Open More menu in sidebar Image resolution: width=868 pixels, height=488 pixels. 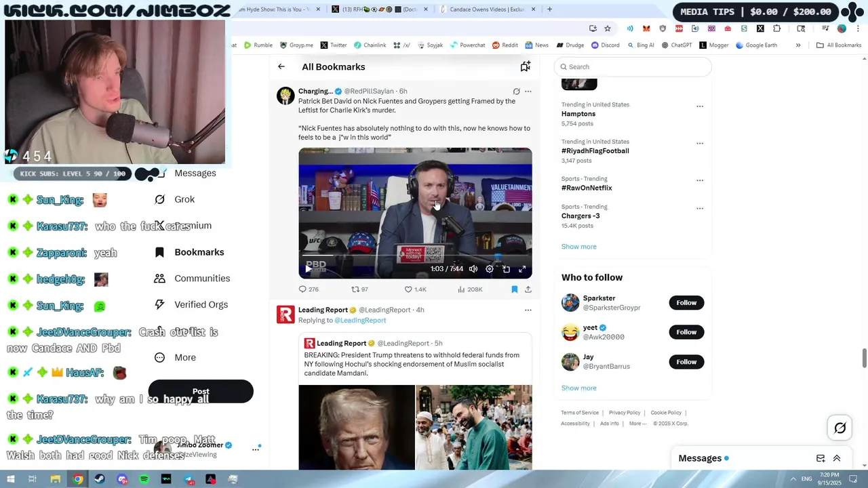pos(175,357)
